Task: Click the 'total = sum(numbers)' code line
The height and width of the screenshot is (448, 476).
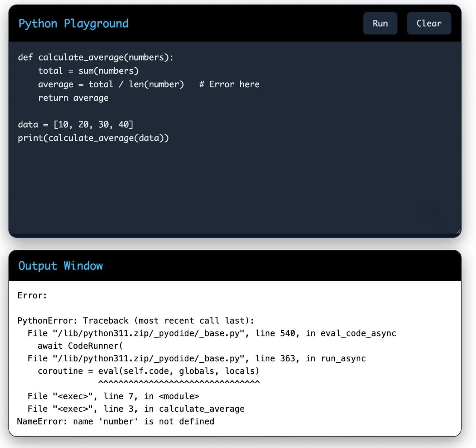Action: coord(88,71)
